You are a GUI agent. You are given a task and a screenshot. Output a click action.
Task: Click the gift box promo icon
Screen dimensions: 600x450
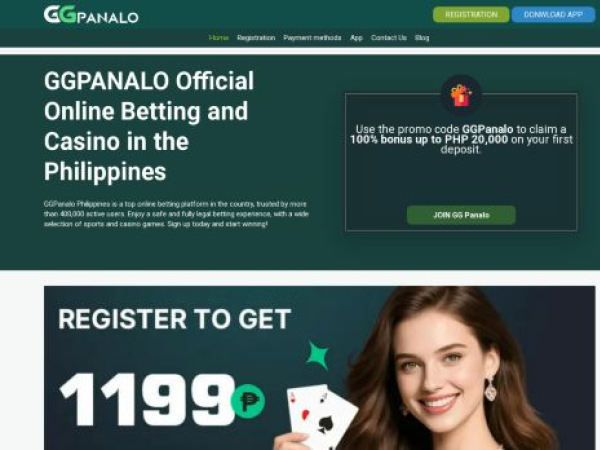[461, 95]
